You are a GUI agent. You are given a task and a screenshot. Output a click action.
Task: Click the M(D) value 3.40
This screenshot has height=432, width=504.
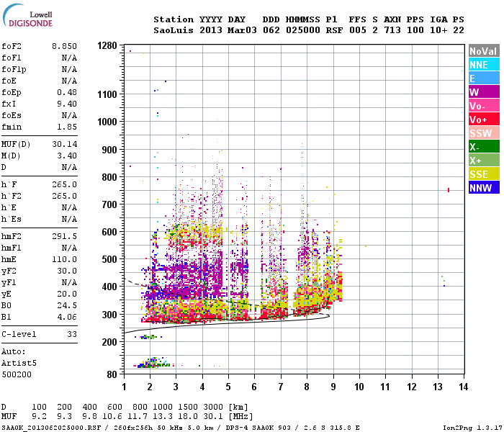pyautogui.click(x=67, y=156)
